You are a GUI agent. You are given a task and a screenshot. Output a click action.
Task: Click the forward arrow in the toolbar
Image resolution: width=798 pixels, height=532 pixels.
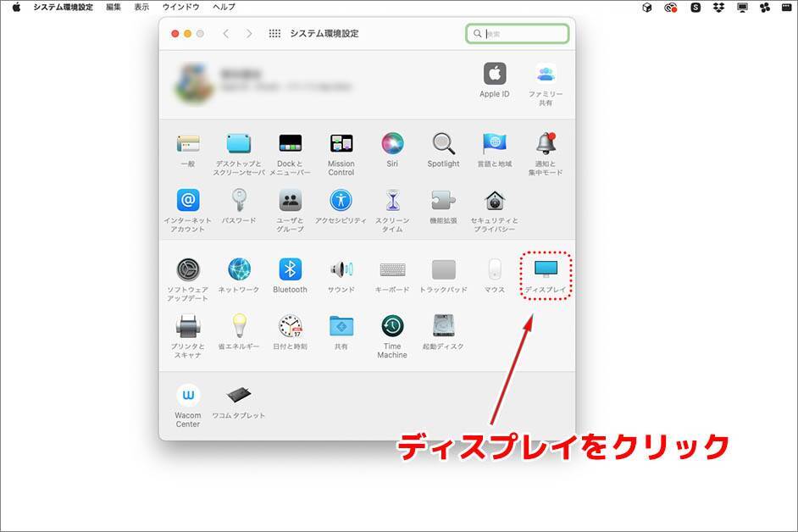(x=249, y=34)
